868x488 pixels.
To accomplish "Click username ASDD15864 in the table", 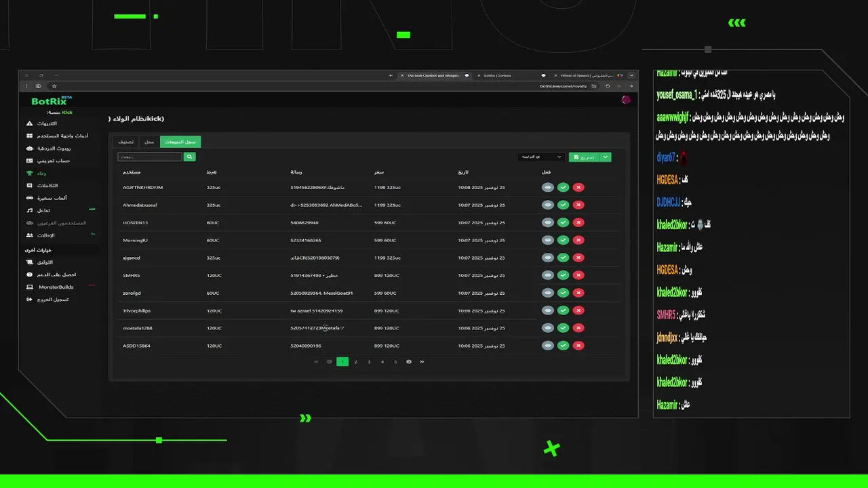I will click(x=136, y=346).
